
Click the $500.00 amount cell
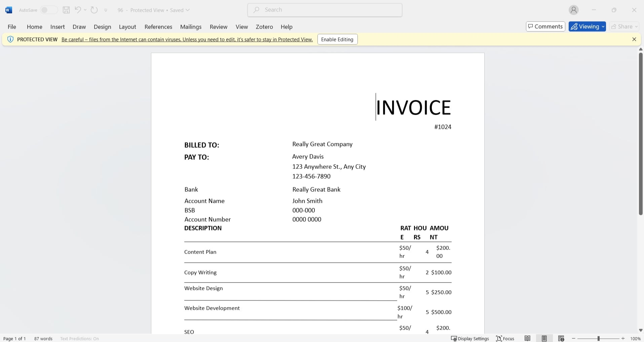point(441,312)
